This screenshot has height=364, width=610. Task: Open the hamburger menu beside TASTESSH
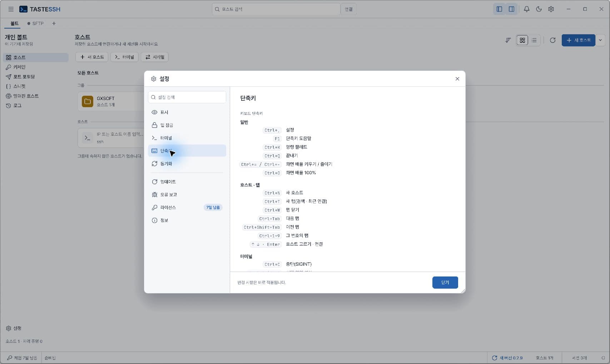(11, 9)
